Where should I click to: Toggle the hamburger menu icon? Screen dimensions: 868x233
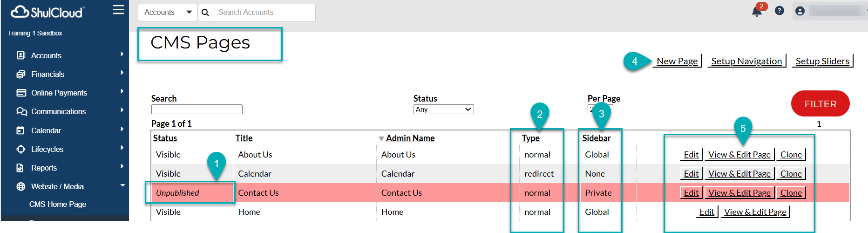(119, 9)
